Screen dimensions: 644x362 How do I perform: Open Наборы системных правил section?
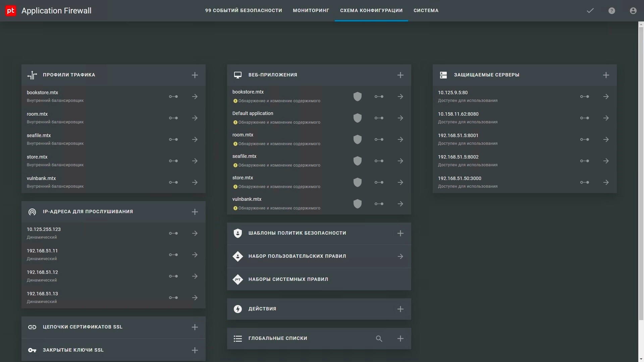coord(319,279)
